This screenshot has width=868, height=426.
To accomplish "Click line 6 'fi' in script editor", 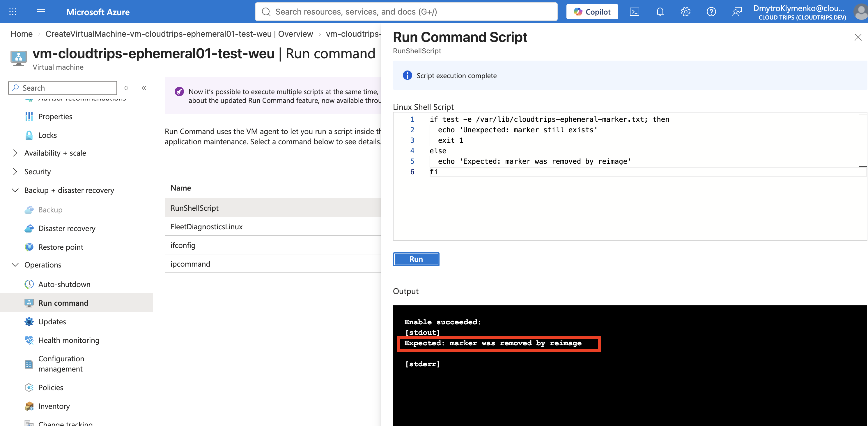I will click(x=434, y=172).
